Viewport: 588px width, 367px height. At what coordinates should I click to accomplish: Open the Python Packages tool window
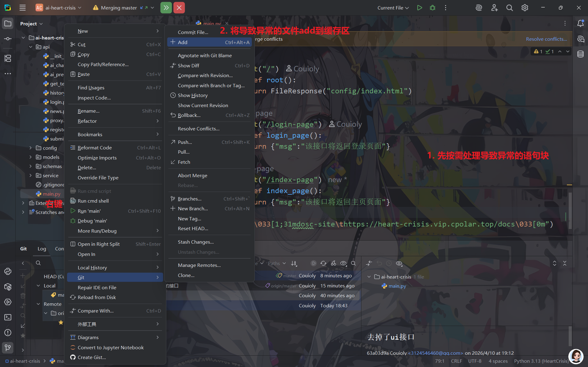click(x=8, y=287)
